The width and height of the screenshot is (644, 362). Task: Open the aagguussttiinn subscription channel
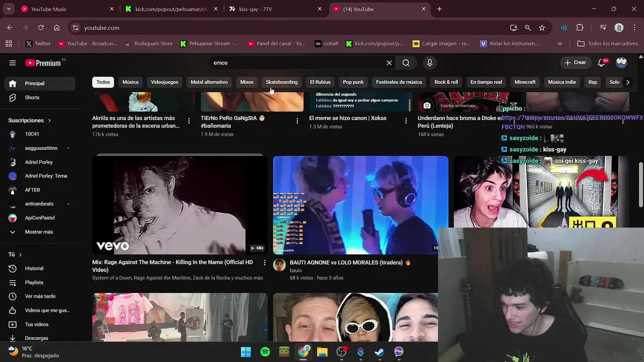[x=40, y=148]
